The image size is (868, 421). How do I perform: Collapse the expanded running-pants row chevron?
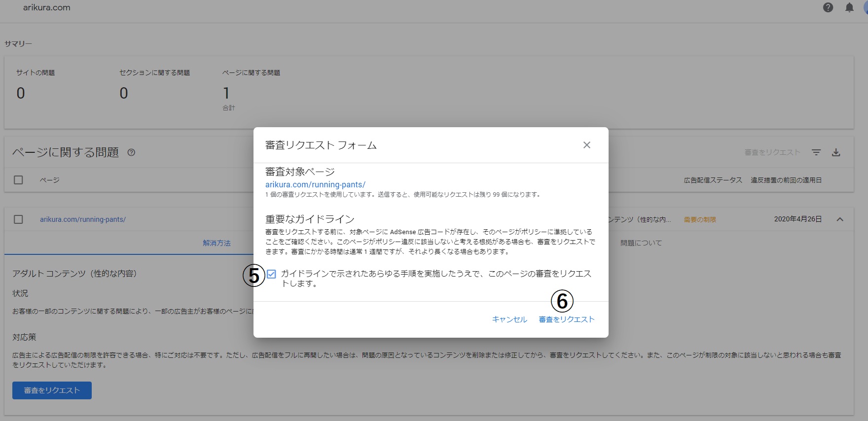[840, 219]
